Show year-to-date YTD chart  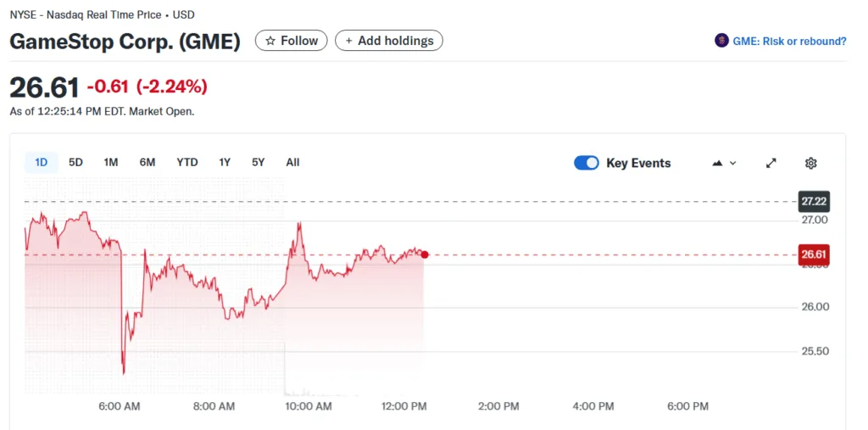point(186,162)
